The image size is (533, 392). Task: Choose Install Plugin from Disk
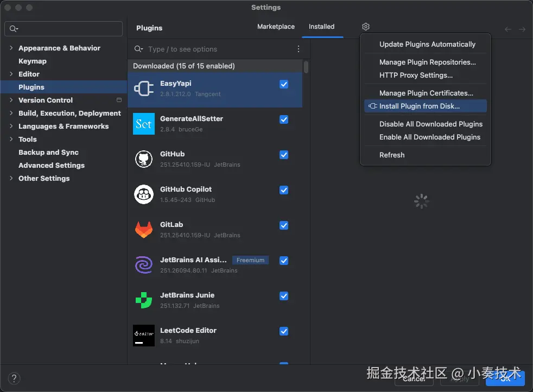[x=425, y=106]
